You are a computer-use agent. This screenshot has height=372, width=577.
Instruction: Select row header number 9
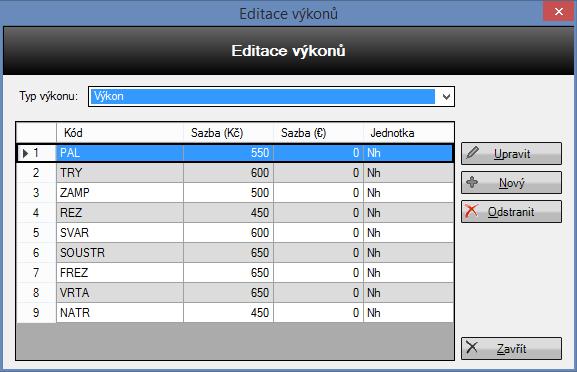[x=36, y=313]
